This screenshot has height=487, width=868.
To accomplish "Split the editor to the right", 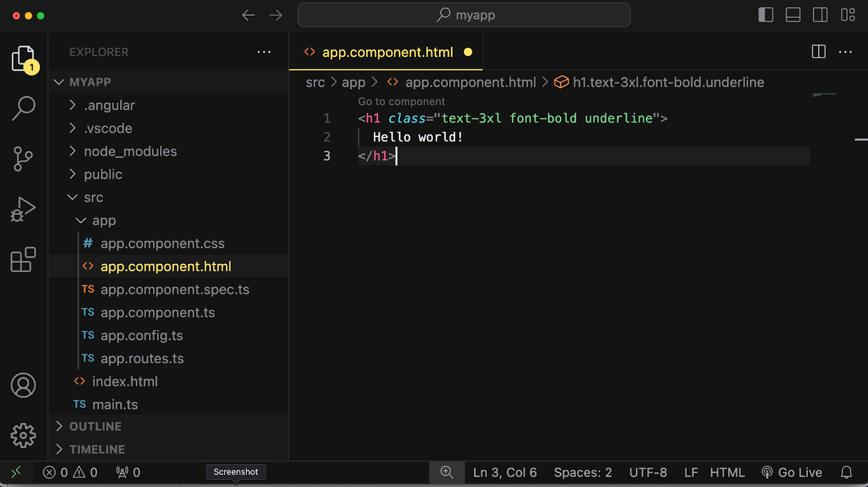I will [819, 52].
